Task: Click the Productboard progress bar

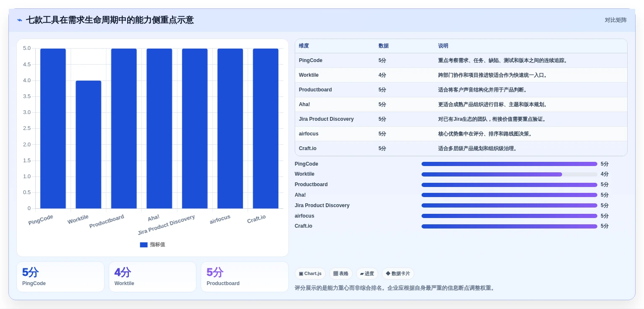Action: (x=509, y=185)
